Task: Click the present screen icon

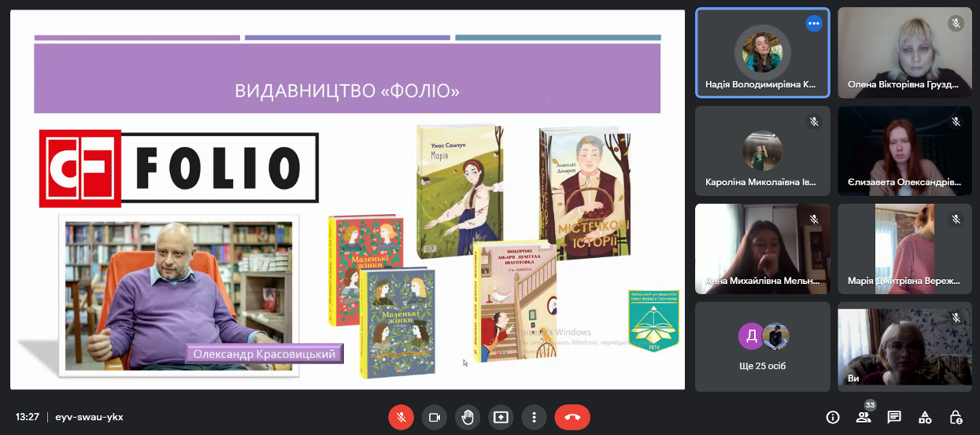Action: coord(501,417)
